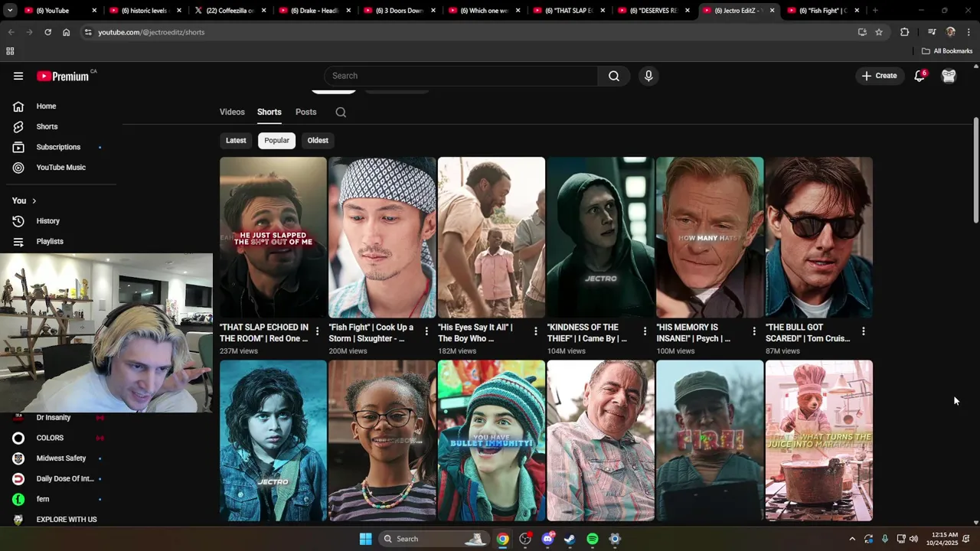Click the YouTube Premium logo
980x551 pixels.
coord(63,76)
